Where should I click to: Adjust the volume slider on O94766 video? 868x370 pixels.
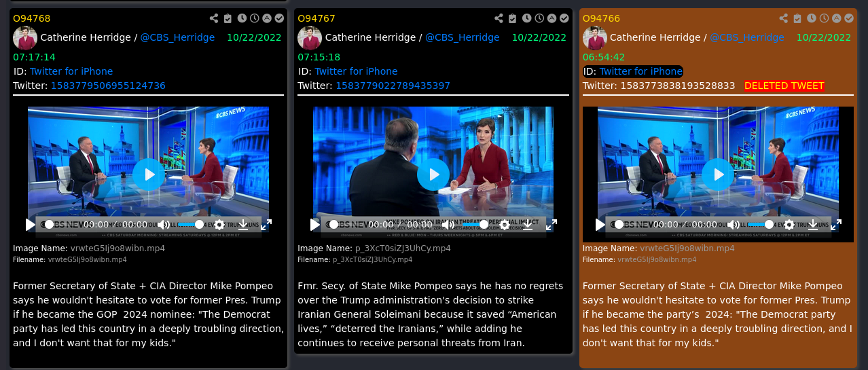pyautogui.click(x=761, y=224)
